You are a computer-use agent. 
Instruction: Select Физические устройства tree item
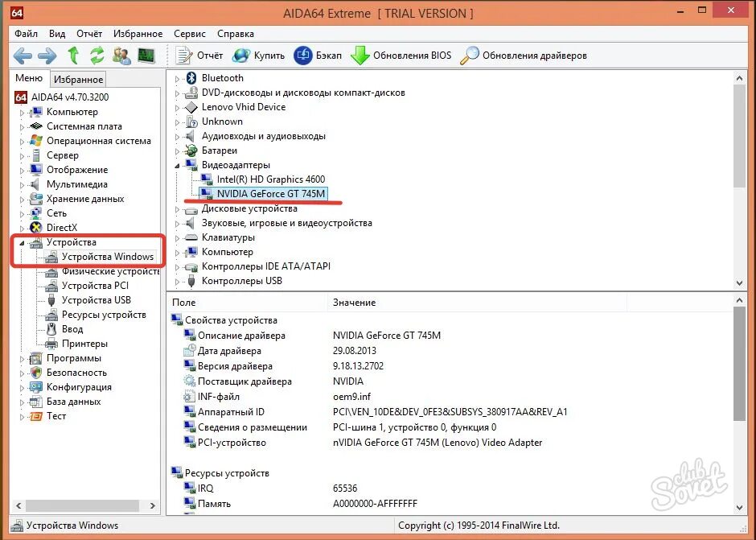point(110,271)
